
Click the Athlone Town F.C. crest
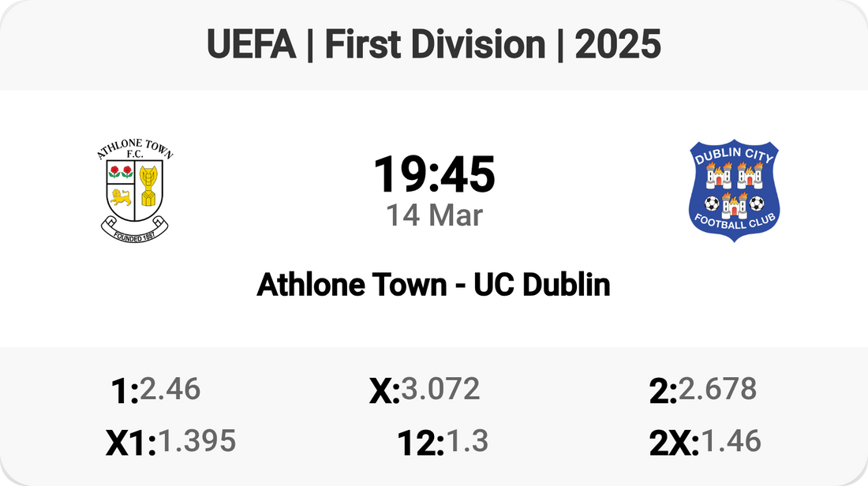click(133, 190)
